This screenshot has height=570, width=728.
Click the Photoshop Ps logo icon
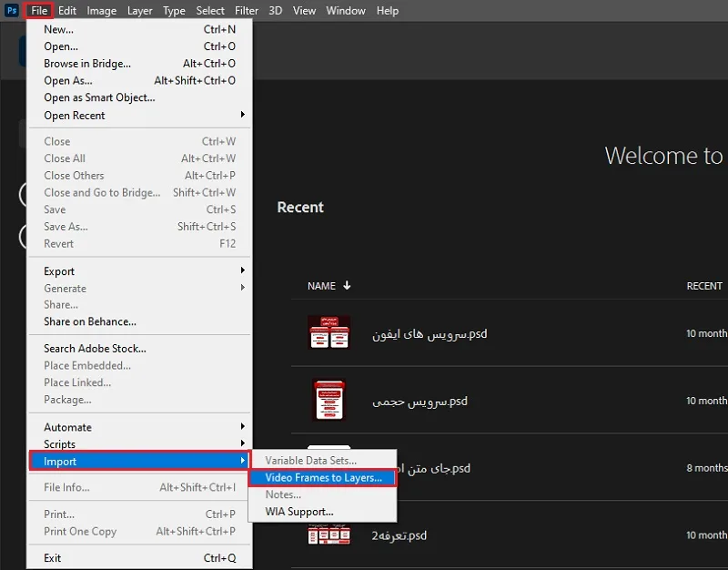pyautogui.click(x=12, y=10)
